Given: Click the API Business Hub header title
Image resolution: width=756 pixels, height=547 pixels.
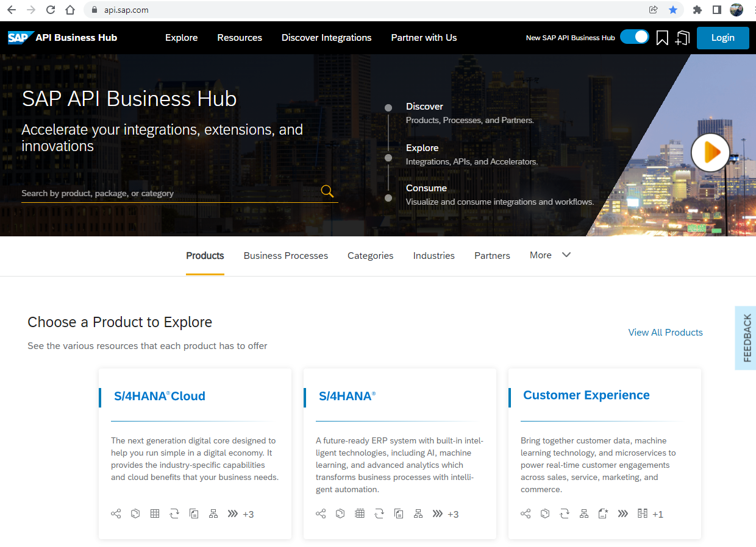Looking at the screenshot, I should tap(76, 38).
